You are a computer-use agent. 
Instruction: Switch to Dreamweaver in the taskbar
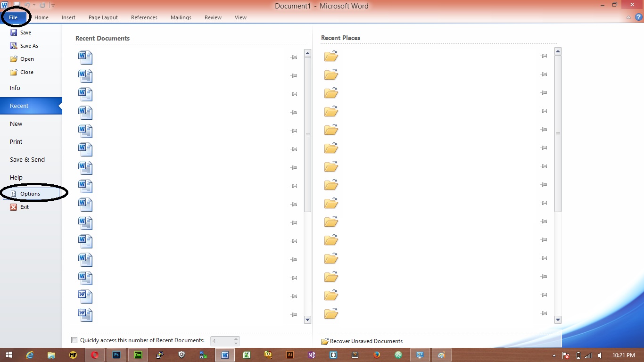click(x=138, y=355)
